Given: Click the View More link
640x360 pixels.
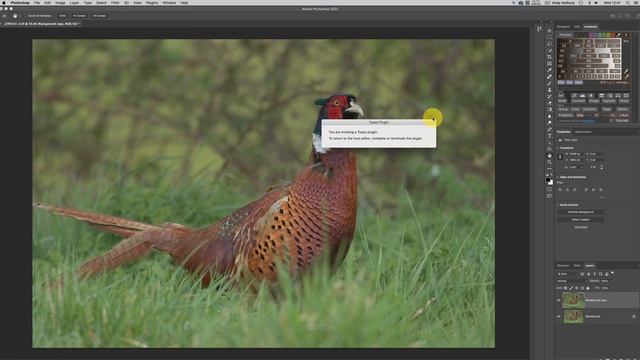Looking at the screenshot, I should coord(580,227).
